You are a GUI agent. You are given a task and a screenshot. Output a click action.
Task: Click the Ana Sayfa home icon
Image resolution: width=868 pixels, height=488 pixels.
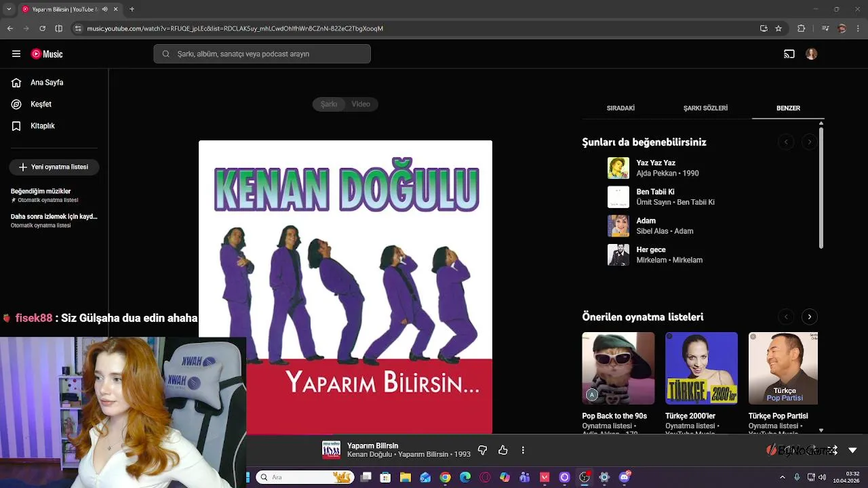(16, 83)
